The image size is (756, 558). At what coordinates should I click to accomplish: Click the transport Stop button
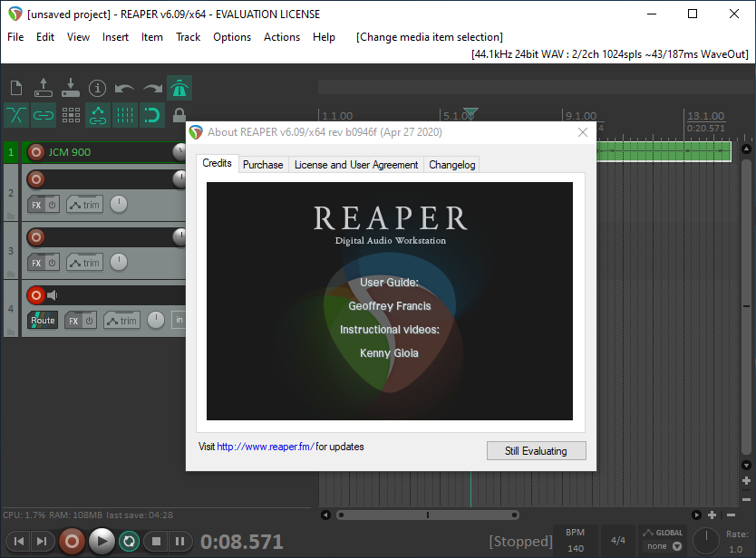click(156, 541)
